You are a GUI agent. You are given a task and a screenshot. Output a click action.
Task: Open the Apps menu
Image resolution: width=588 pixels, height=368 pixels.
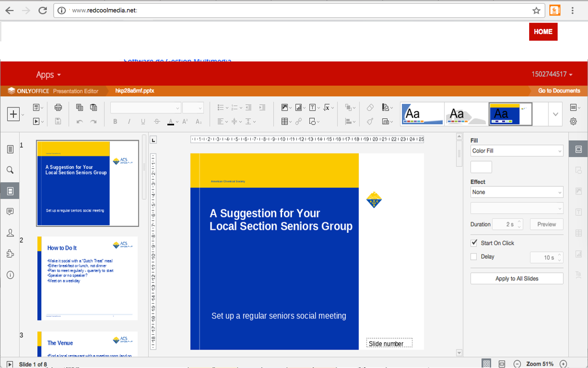point(48,75)
